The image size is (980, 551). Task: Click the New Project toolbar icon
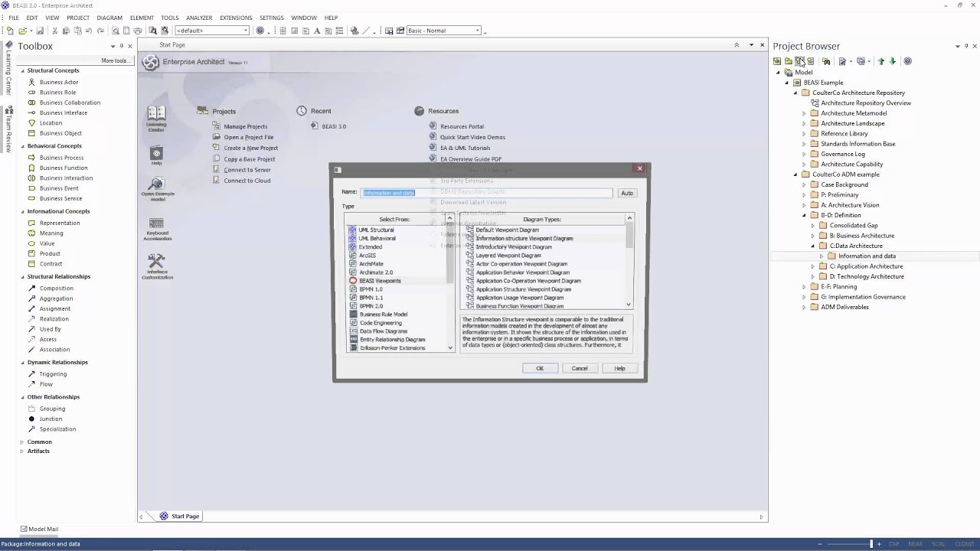coord(10,31)
